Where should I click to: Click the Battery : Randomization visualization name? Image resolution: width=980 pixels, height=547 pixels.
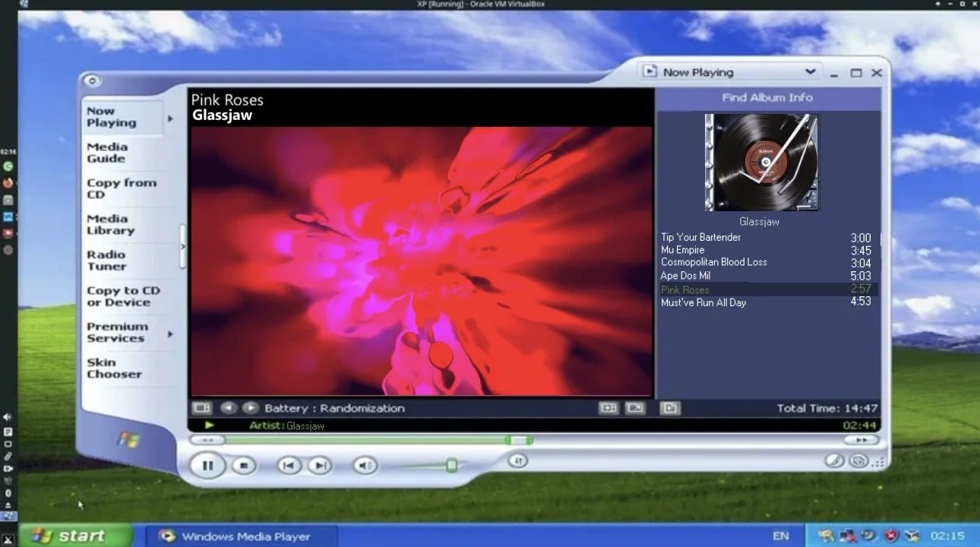334,408
